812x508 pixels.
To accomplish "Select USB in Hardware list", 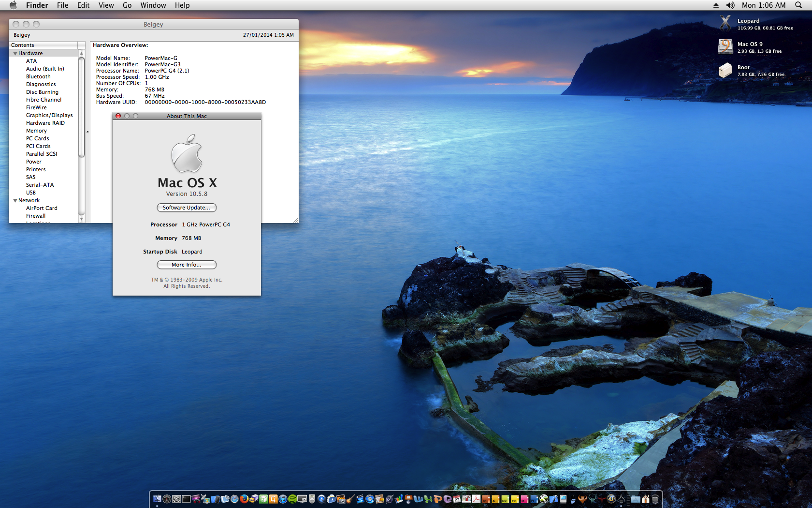I will [31, 193].
